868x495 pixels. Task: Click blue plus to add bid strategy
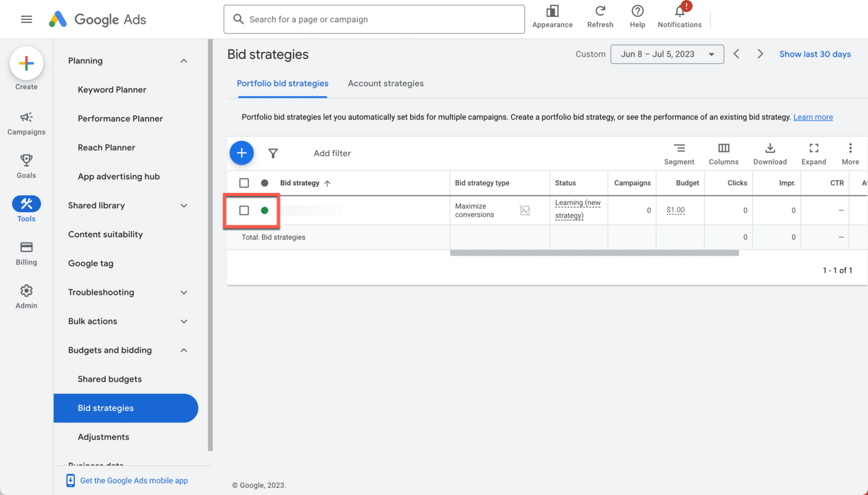[242, 153]
